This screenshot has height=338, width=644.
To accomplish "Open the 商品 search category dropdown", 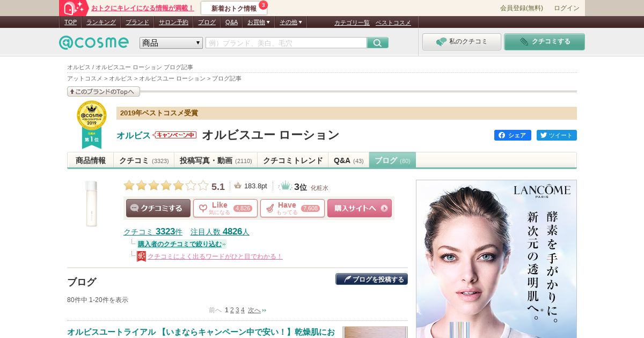I will tap(171, 43).
